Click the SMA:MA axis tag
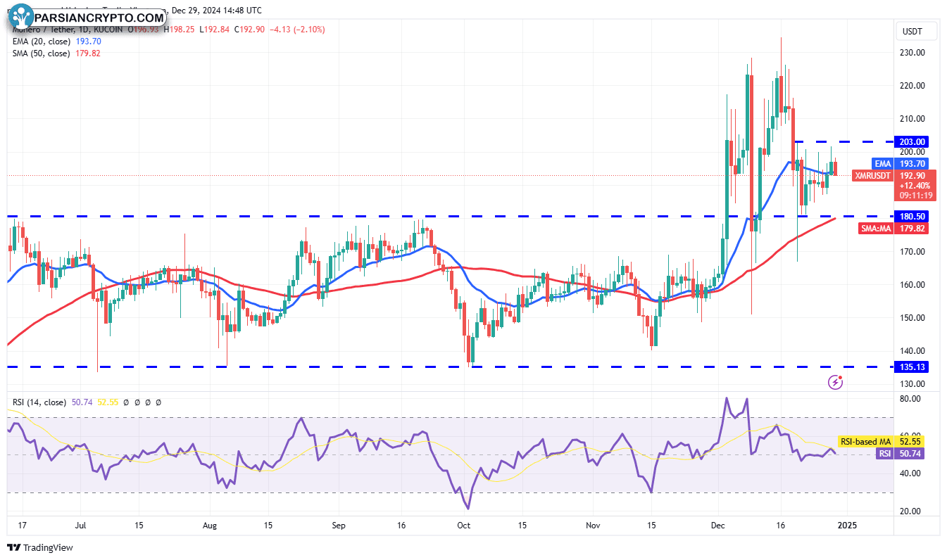 pyautogui.click(x=876, y=228)
